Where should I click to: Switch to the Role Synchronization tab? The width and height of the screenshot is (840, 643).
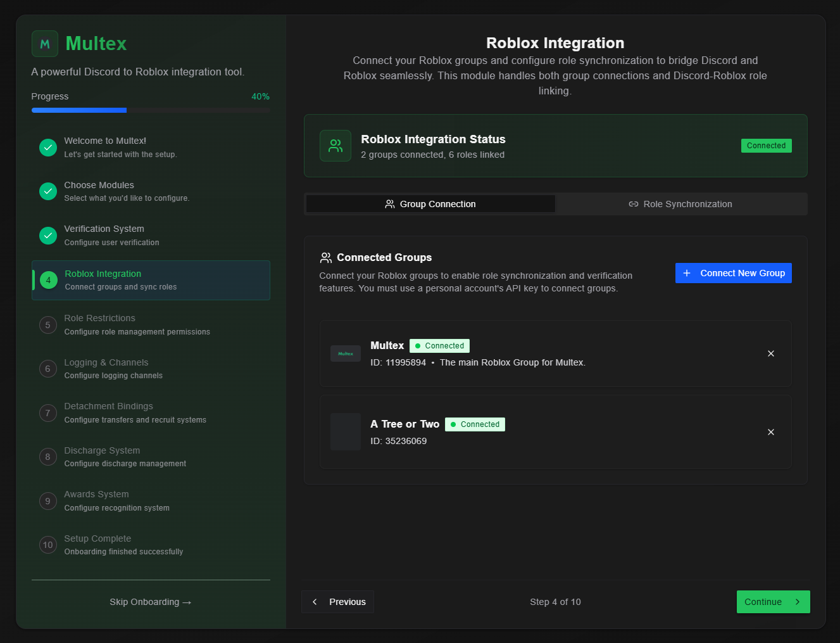(680, 204)
